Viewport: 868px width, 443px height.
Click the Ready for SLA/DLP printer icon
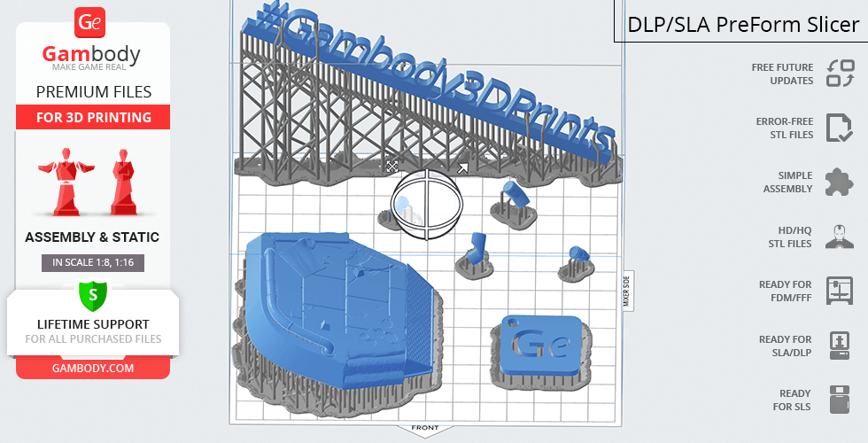point(839,345)
